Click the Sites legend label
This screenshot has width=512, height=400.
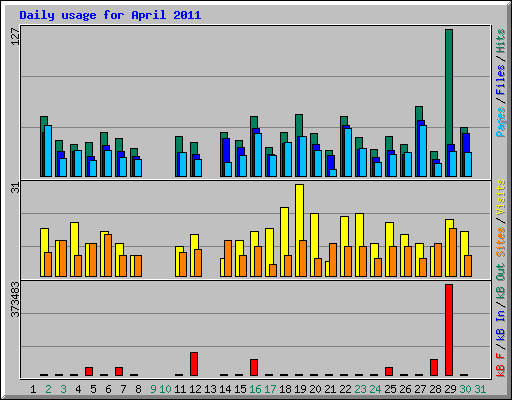[x=500, y=242]
